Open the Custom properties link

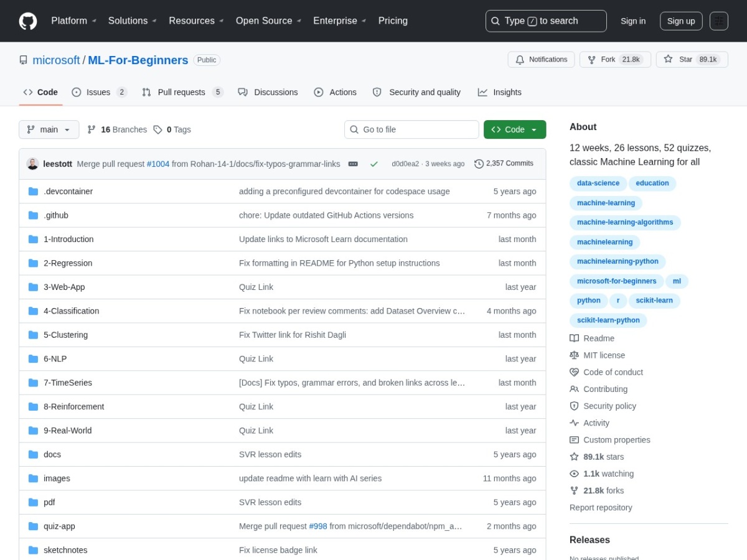point(610,440)
